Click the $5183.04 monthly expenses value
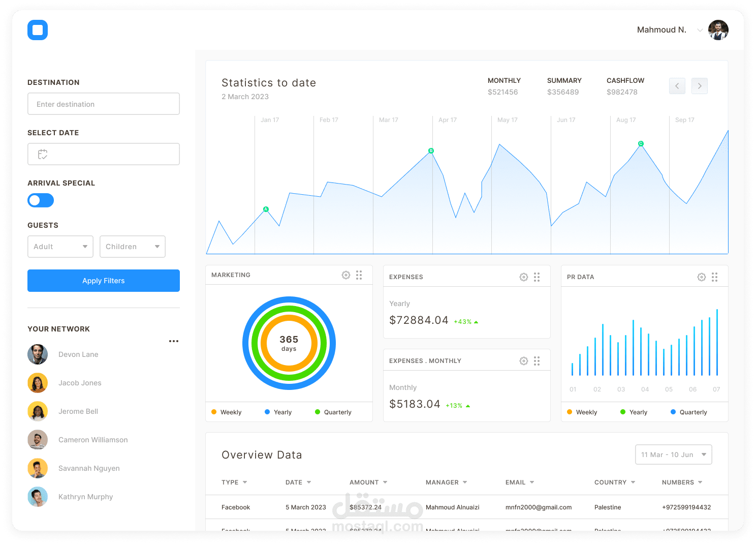The height and width of the screenshot is (545, 756). [x=415, y=404]
